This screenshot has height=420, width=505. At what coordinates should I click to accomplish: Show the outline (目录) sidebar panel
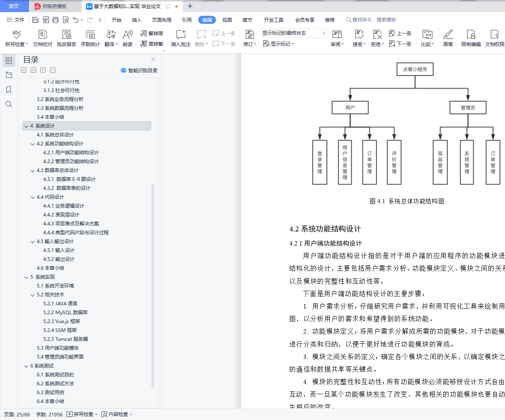click(x=8, y=61)
